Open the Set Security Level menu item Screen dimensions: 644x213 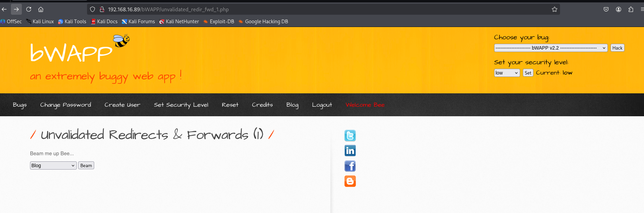181,105
